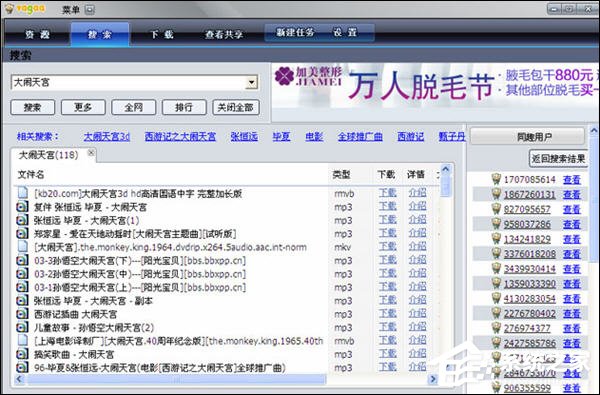Click the 全网 search button
This screenshot has width=600, height=395.
pos(134,108)
